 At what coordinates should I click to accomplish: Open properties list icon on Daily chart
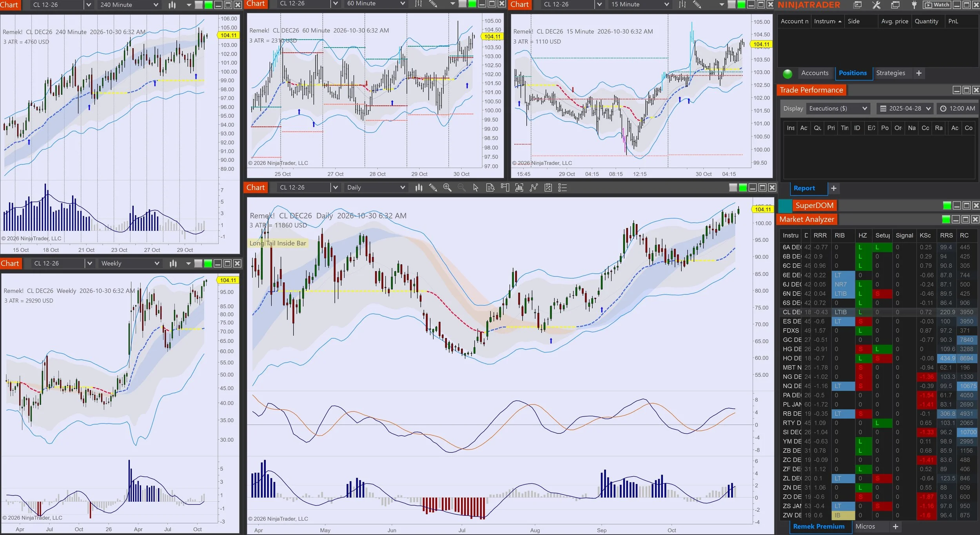click(x=563, y=188)
